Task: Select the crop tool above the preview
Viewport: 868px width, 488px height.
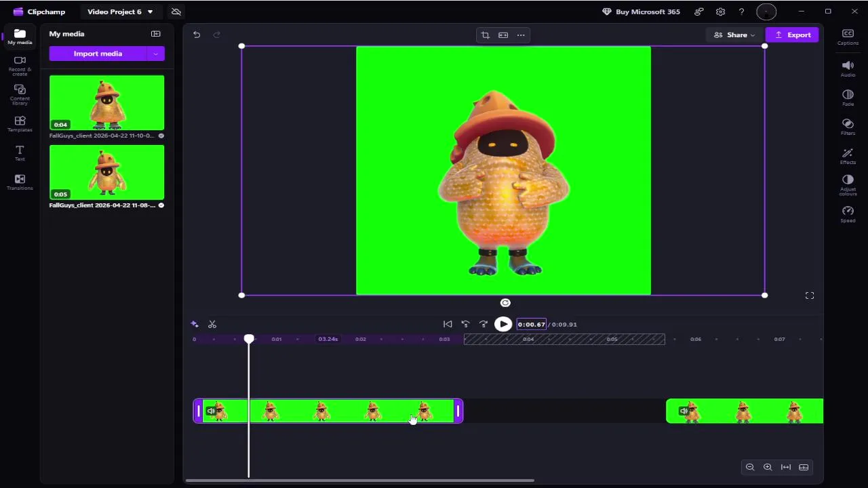Action: [x=485, y=35]
